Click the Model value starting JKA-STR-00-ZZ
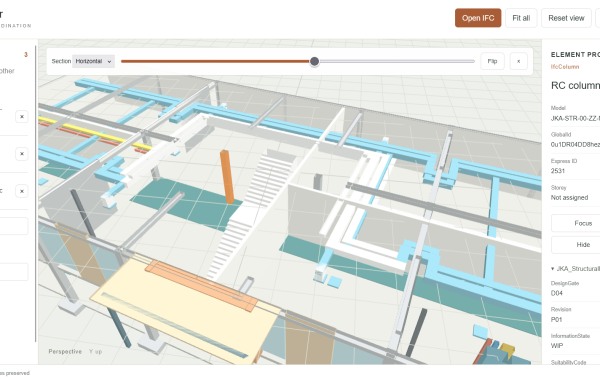 575,118
